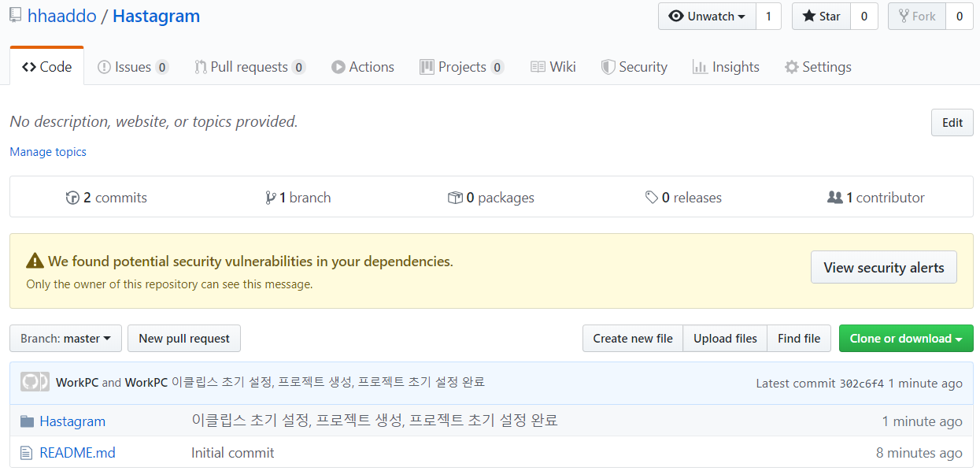980x471 pixels.
Task: Open the Initial commit message link
Action: 233,453
